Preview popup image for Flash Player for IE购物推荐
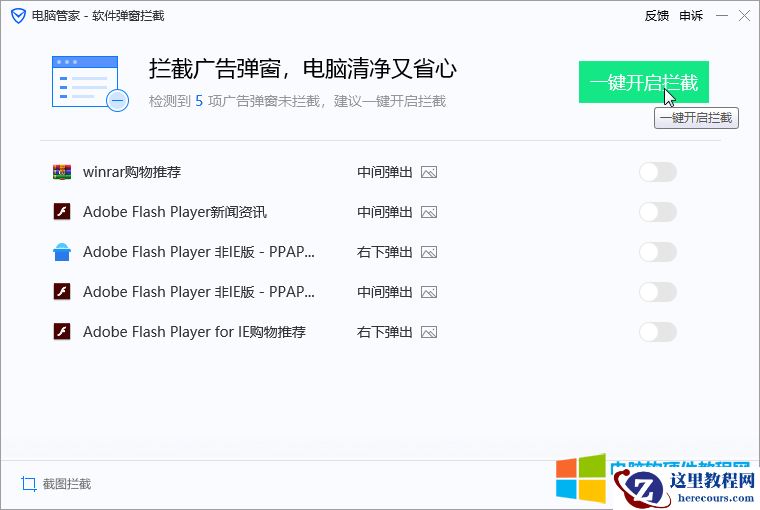The image size is (760, 510). [x=429, y=332]
